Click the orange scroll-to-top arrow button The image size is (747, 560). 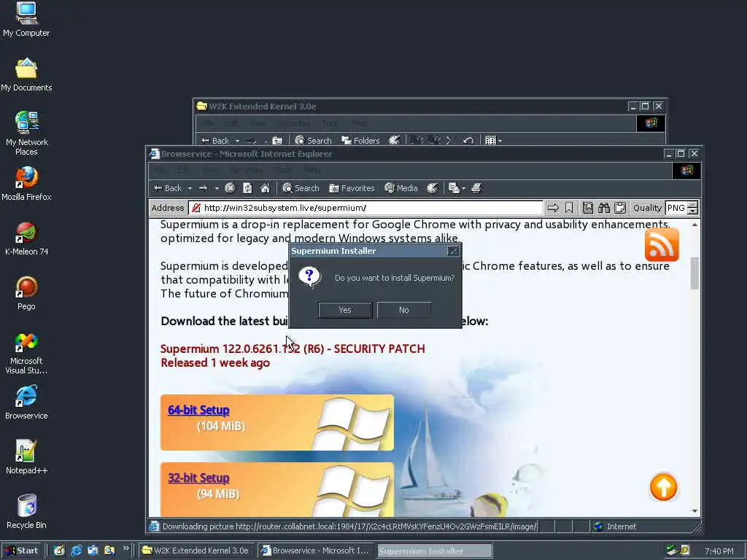pos(663,486)
